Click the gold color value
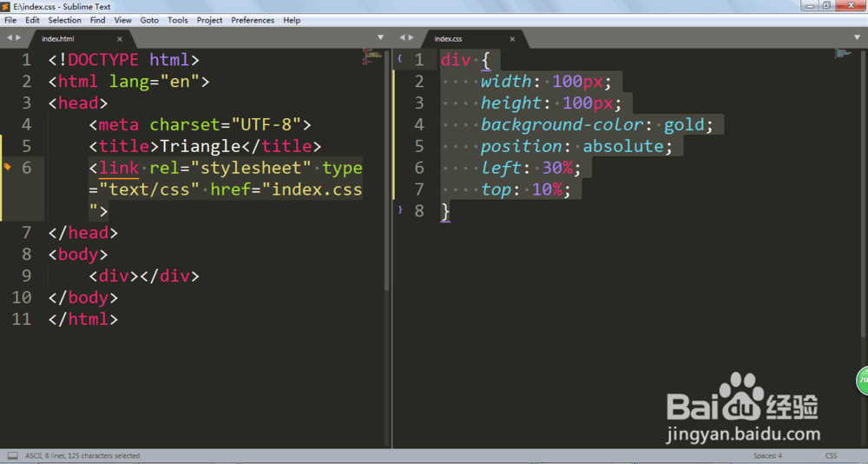 [x=684, y=125]
